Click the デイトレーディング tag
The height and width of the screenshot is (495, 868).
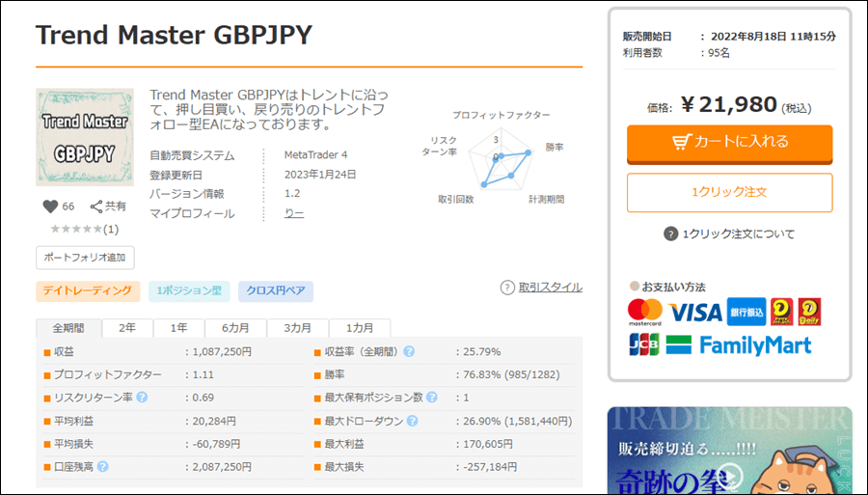(88, 291)
